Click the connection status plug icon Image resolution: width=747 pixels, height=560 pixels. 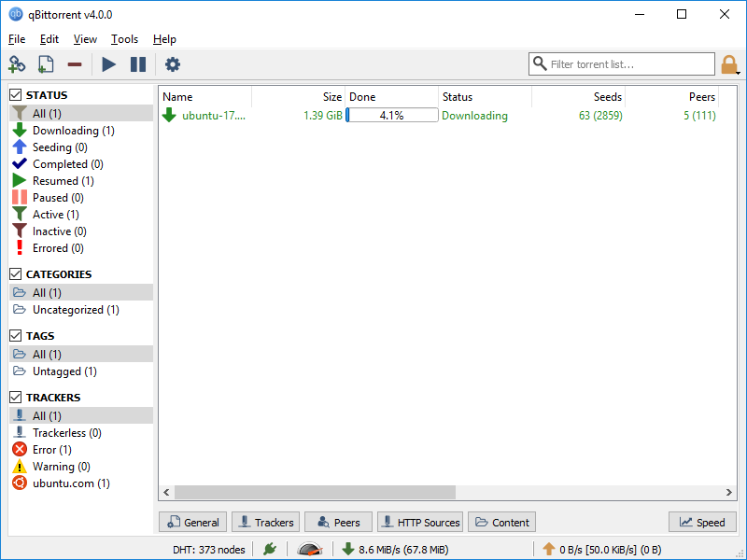point(270,549)
